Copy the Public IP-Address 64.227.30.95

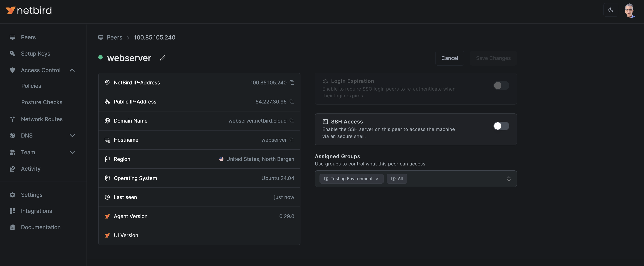(x=292, y=102)
